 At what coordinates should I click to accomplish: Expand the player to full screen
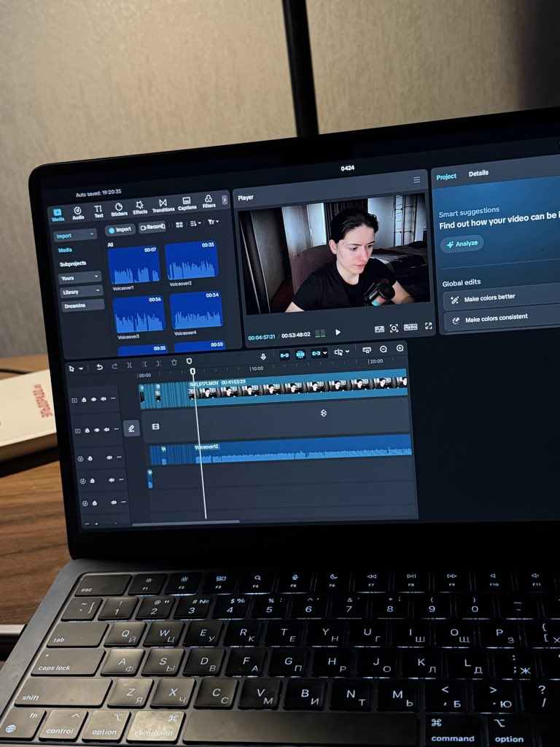(x=428, y=326)
